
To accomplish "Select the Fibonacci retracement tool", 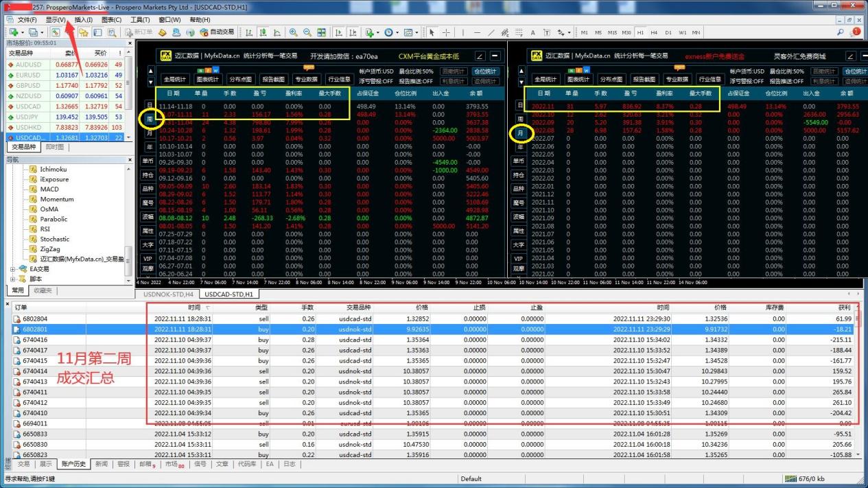I will (519, 32).
